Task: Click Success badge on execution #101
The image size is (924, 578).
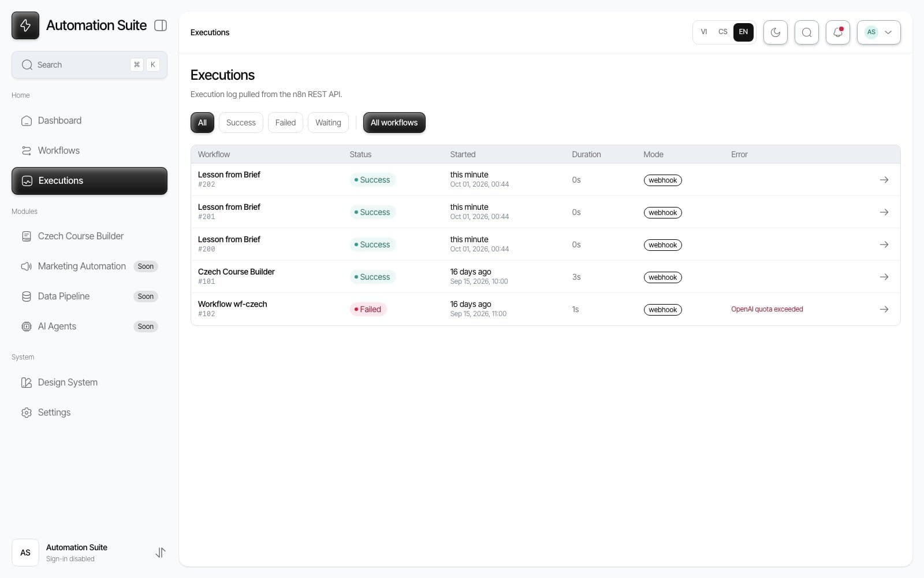Action: coord(372,277)
